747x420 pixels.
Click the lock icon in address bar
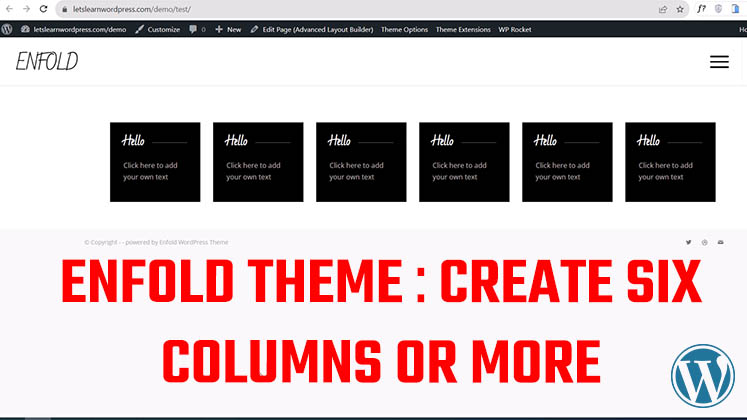65,10
